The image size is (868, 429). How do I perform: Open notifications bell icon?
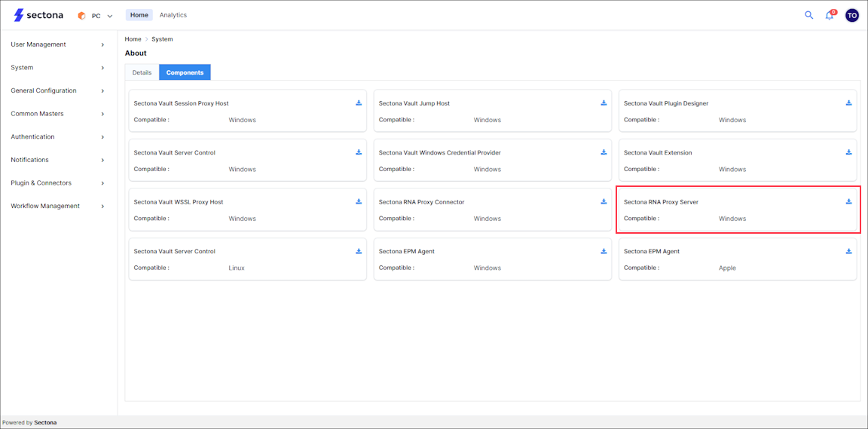pyautogui.click(x=830, y=16)
